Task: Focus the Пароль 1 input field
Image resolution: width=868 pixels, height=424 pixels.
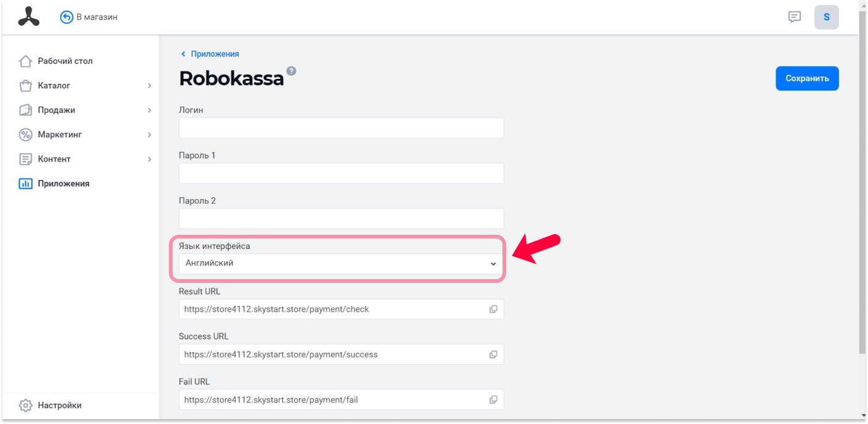Action: tap(341, 173)
